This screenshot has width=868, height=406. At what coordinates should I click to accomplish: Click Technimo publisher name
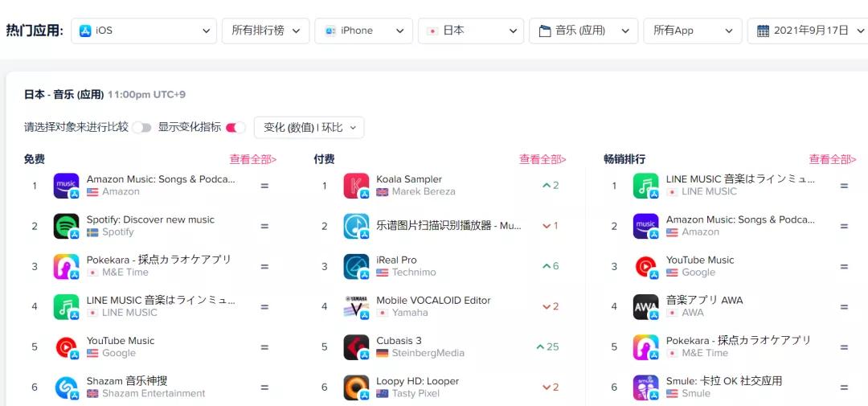click(414, 273)
